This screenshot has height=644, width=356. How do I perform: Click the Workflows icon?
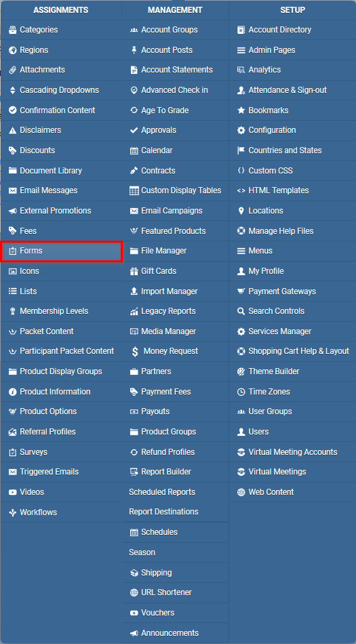[x=12, y=512]
